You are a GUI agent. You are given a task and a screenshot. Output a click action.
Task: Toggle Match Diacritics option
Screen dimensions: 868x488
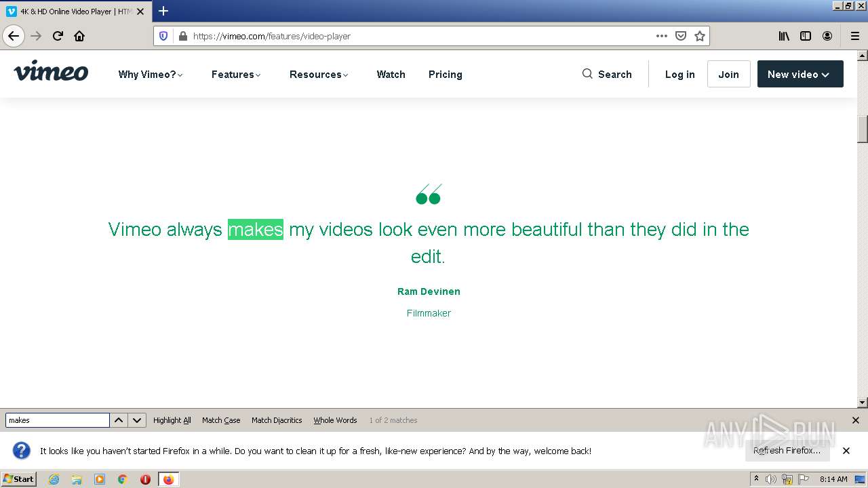[277, 420]
